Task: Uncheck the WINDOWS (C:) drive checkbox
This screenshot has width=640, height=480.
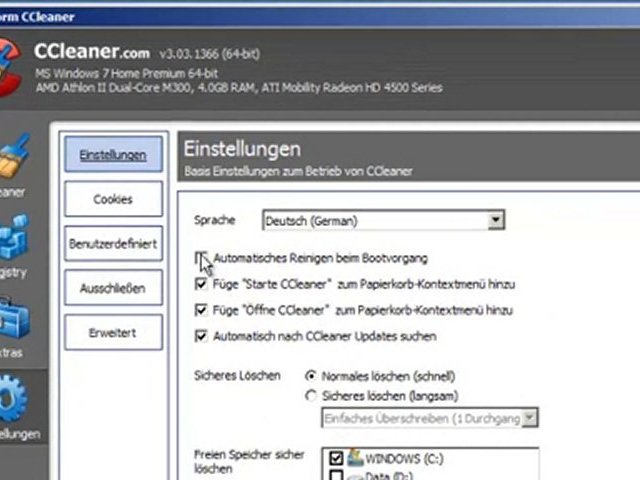Action: pyautogui.click(x=337, y=458)
